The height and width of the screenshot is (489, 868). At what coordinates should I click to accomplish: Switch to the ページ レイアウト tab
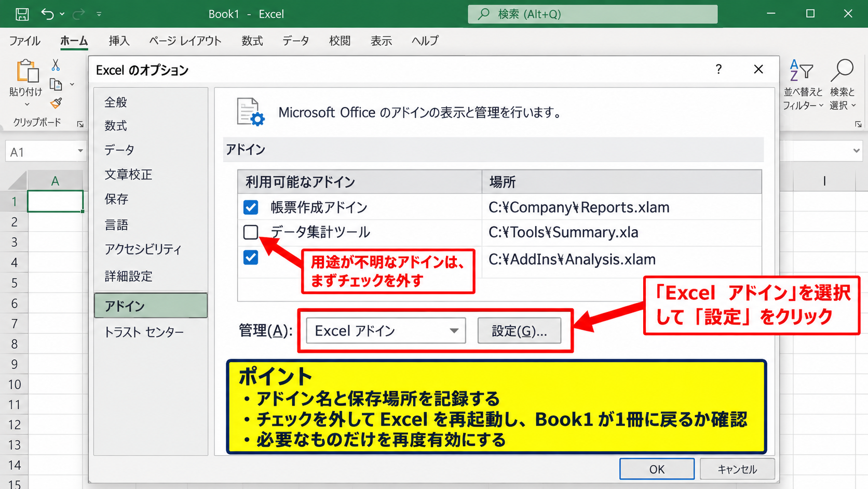pyautogui.click(x=185, y=41)
